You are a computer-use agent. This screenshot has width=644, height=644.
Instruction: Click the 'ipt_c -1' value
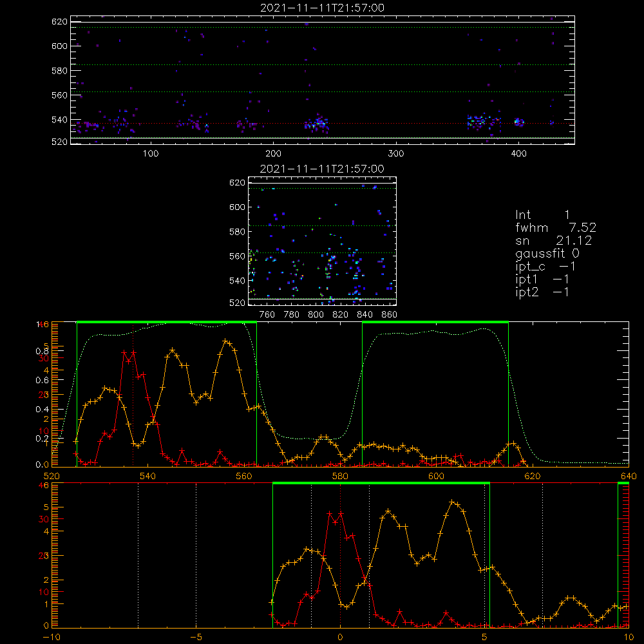(545, 267)
